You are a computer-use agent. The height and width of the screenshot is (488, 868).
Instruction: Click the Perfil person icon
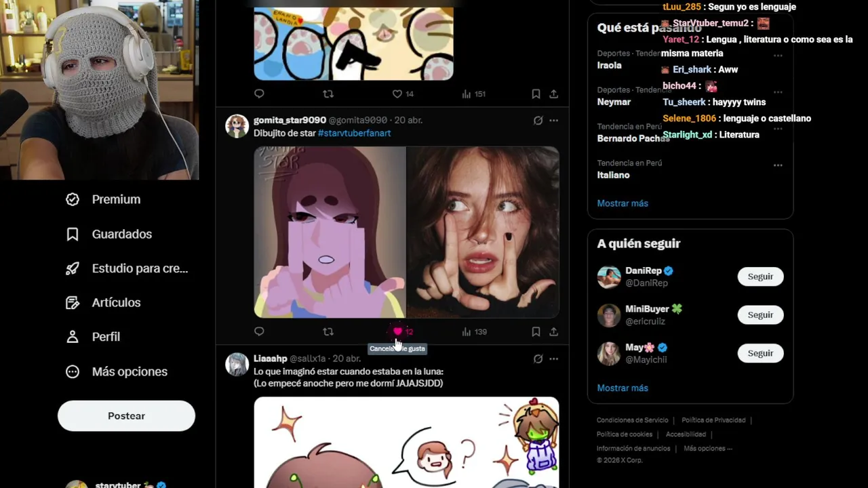(73, 337)
